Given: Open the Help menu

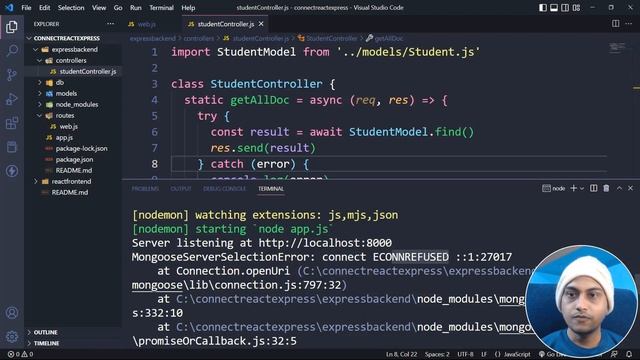Looking at the screenshot, I should pos(188,8).
